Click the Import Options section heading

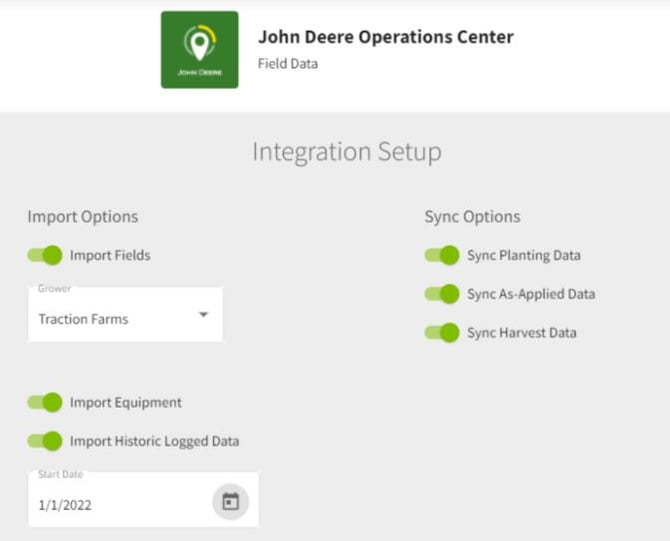point(83,217)
